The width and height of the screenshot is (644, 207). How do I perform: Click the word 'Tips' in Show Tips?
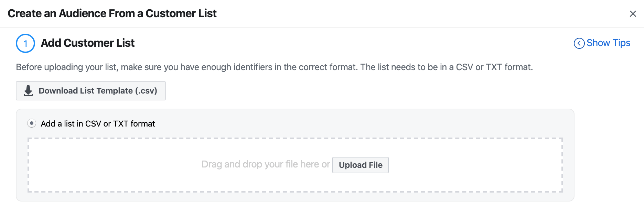621,43
